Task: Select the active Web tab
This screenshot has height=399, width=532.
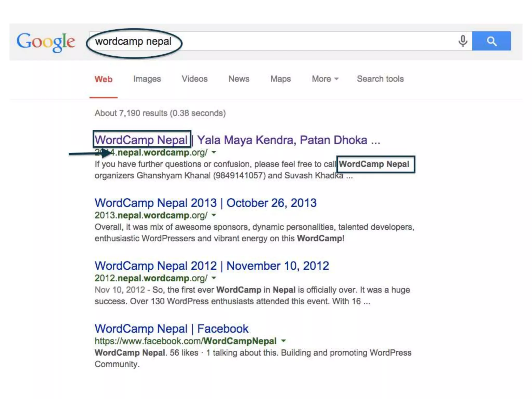Action: tap(103, 79)
